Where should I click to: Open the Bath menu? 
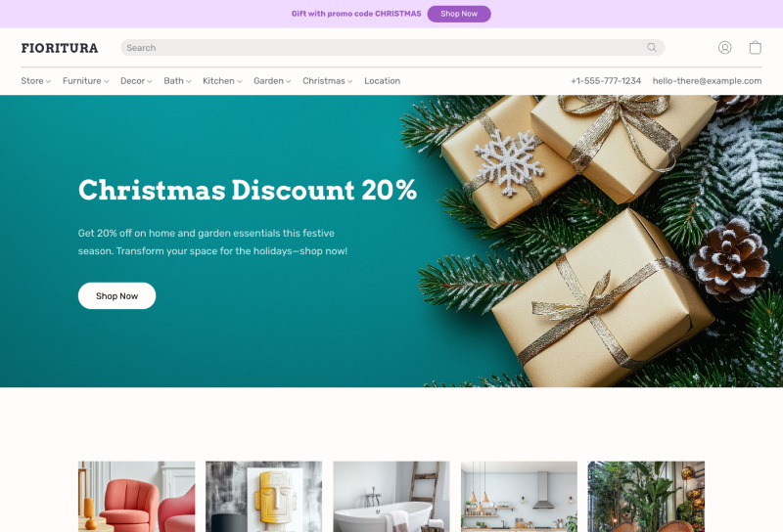coord(177,81)
